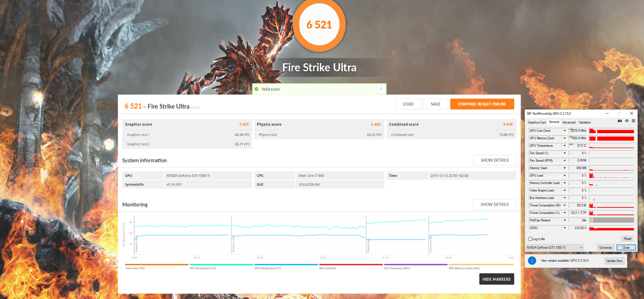Open the VDDC sensor dropdown
644x299 pixels.
pyautogui.click(x=565, y=228)
